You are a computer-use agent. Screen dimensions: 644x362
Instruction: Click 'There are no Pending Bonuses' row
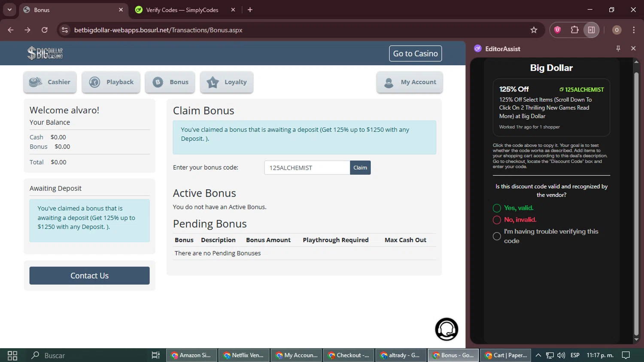pos(304,253)
